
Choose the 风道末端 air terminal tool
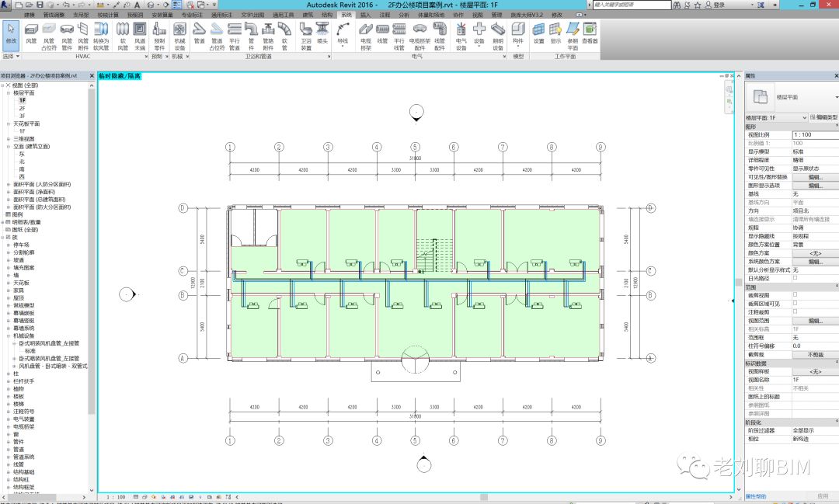click(x=140, y=36)
